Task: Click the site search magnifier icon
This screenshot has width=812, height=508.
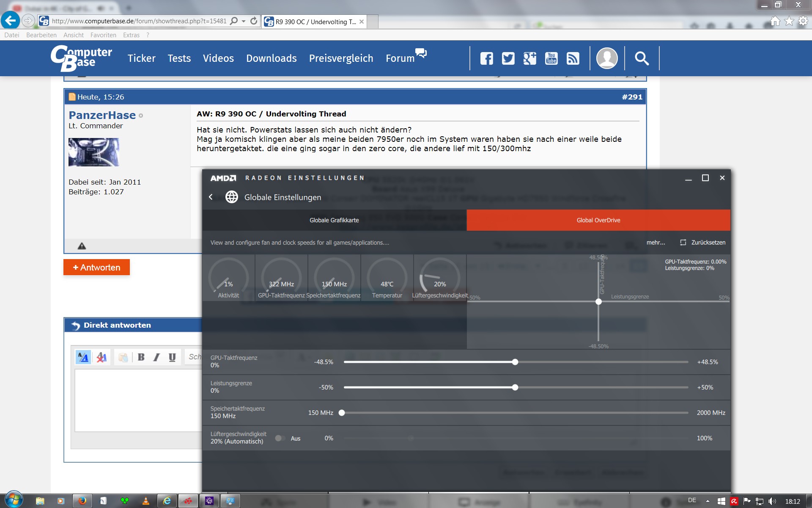Action: coord(642,58)
